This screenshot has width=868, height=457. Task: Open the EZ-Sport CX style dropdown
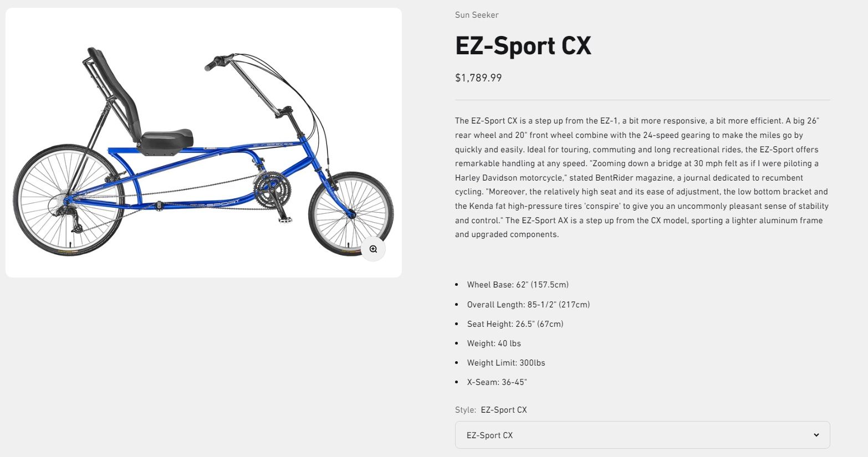click(x=642, y=435)
